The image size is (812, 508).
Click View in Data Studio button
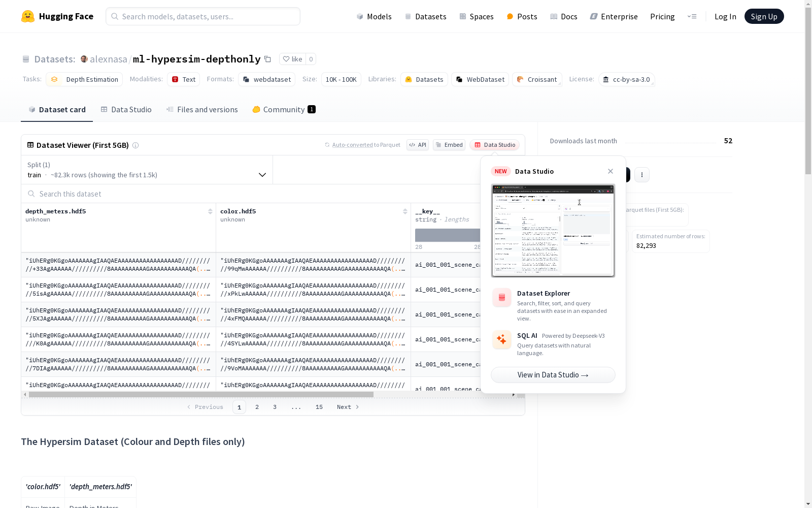[x=553, y=375]
